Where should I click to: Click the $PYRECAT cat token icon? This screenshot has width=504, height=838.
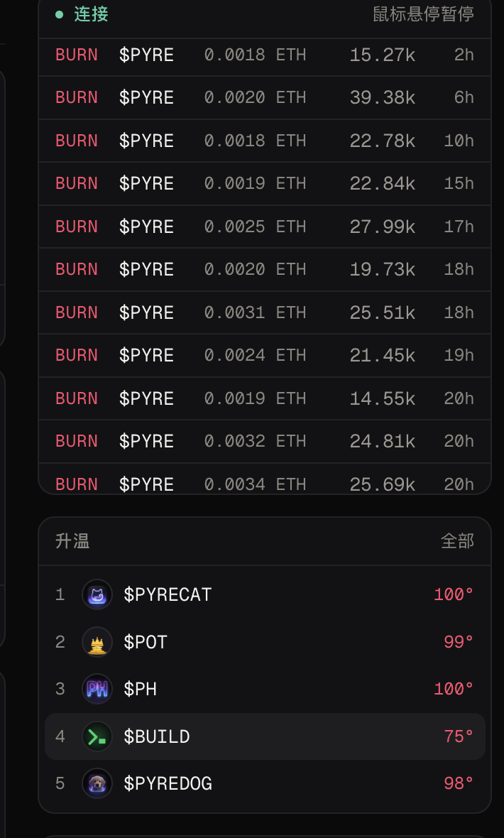point(97,594)
